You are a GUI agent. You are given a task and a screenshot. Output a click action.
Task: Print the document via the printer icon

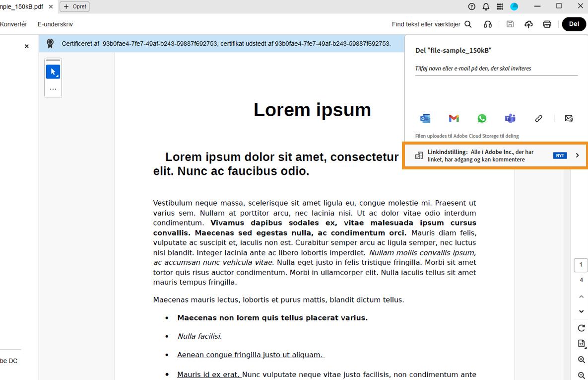[x=546, y=24]
